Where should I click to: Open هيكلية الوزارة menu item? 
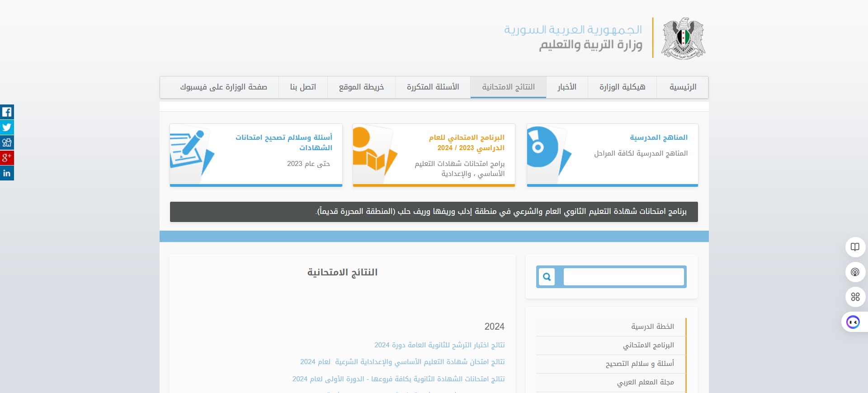point(622,87)
